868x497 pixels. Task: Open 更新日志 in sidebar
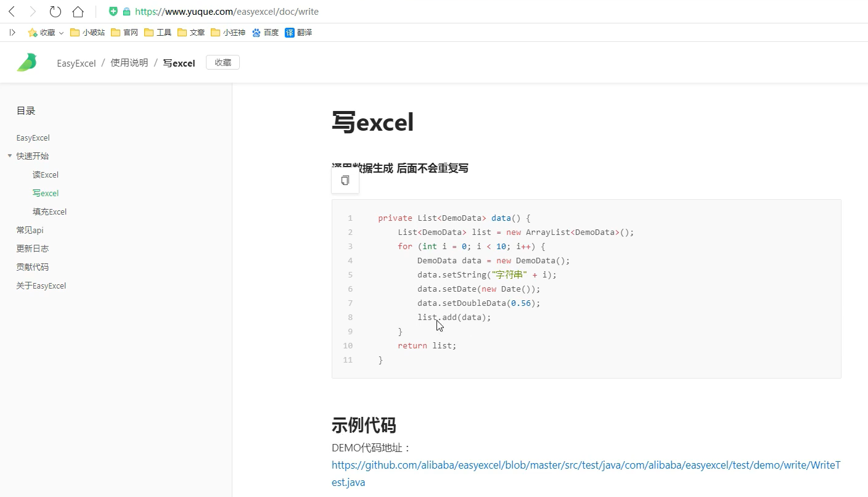click(33, 248)
